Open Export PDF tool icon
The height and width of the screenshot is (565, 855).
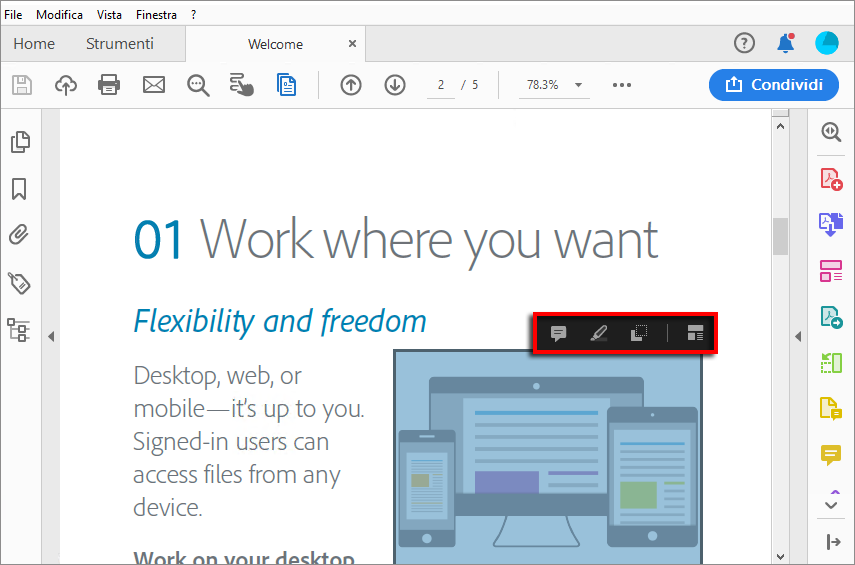[x=831, y=225]
